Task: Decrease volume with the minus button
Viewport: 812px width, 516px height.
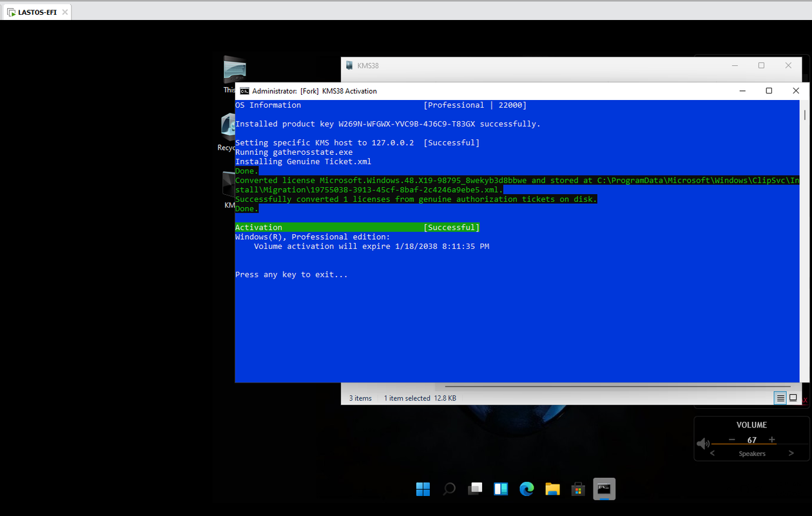Action: pyautogui.click(x=731, y=440)
